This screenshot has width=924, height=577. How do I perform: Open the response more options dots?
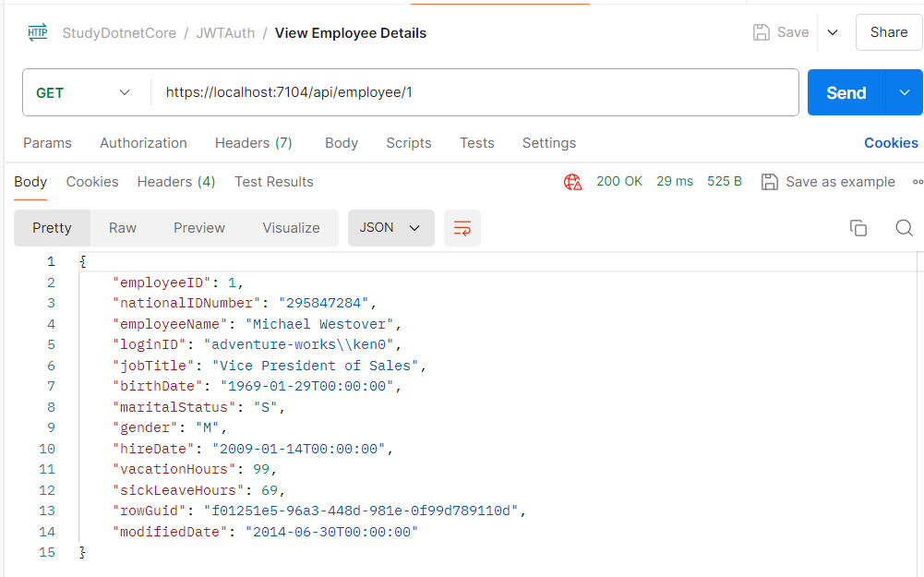(918, 182)
